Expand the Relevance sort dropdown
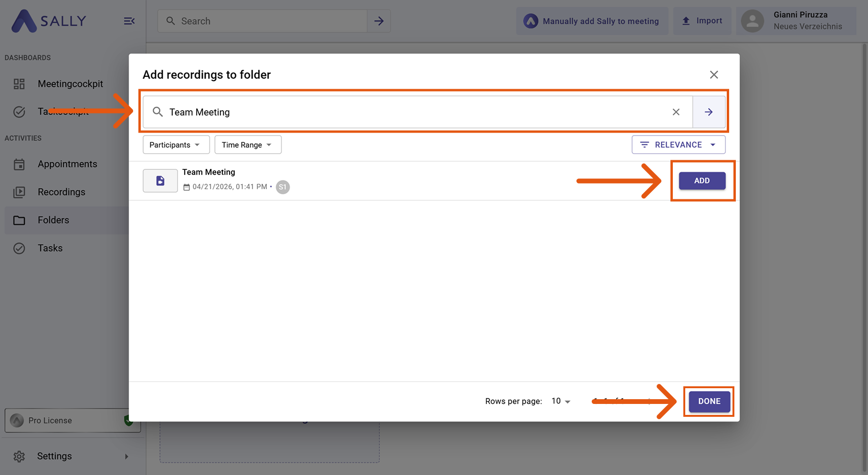This screenshot has height=475, width=868. click(678, 145)
